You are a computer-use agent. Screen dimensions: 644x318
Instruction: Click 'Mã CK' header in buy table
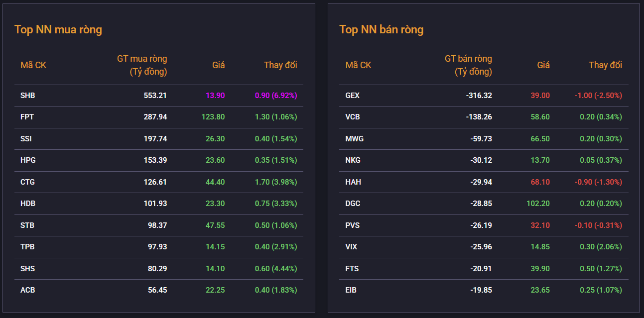(x=33, y=65)
